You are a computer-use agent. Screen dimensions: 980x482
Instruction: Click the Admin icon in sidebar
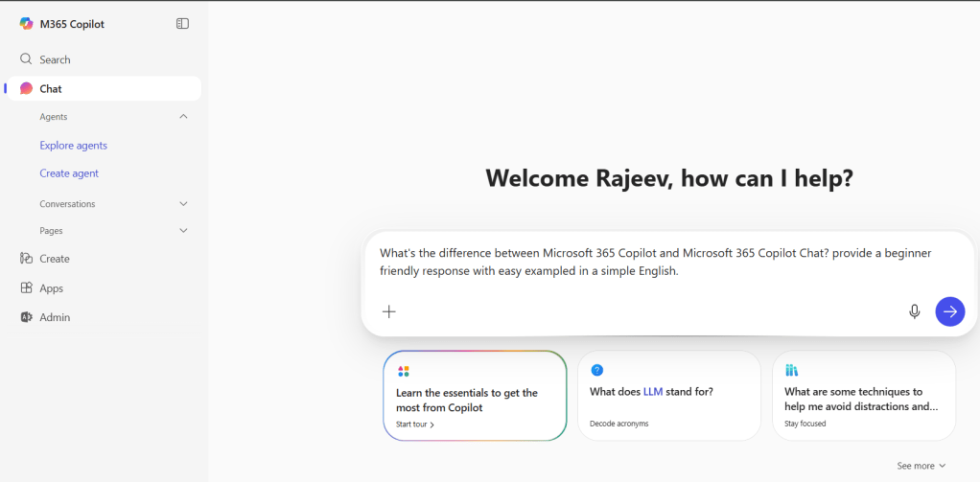(x=27, y=317)
